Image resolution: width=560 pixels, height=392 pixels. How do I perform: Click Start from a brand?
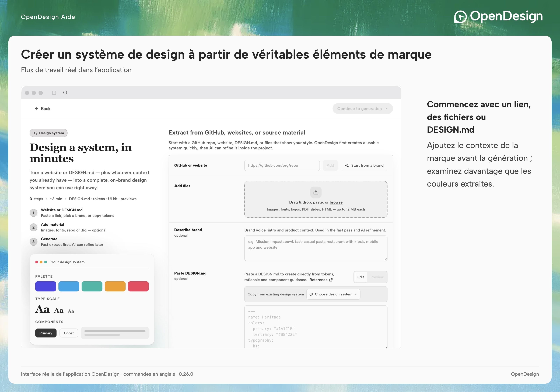click(364, 165)
